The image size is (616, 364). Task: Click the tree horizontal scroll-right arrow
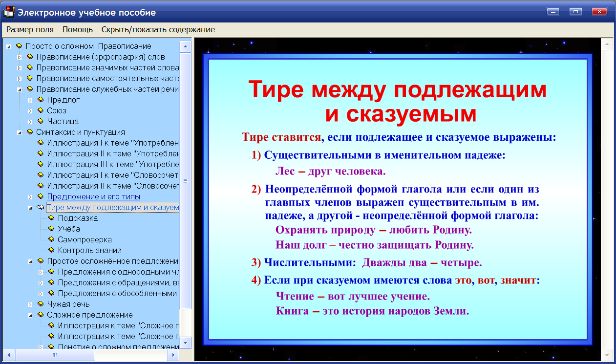click(174, 355)
